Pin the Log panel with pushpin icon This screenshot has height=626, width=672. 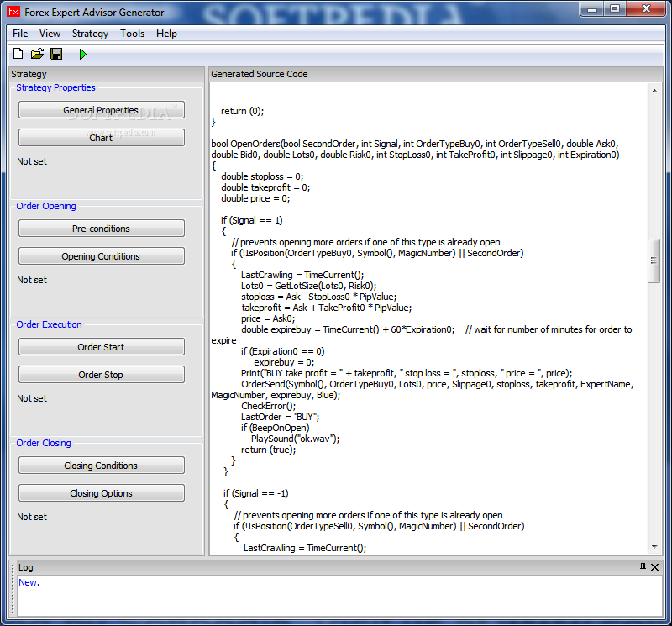[643, 567]
